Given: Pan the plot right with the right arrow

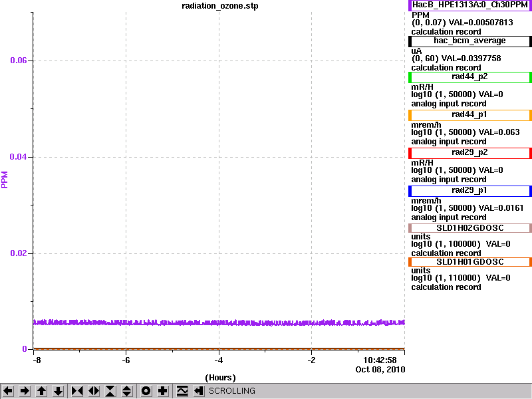Looking at the screenshot, I should 25,391.
